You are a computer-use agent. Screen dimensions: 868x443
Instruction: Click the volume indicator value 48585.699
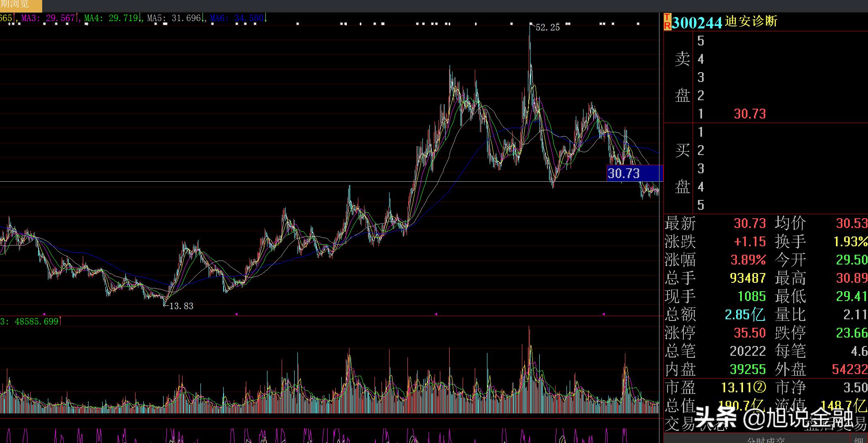37,321
